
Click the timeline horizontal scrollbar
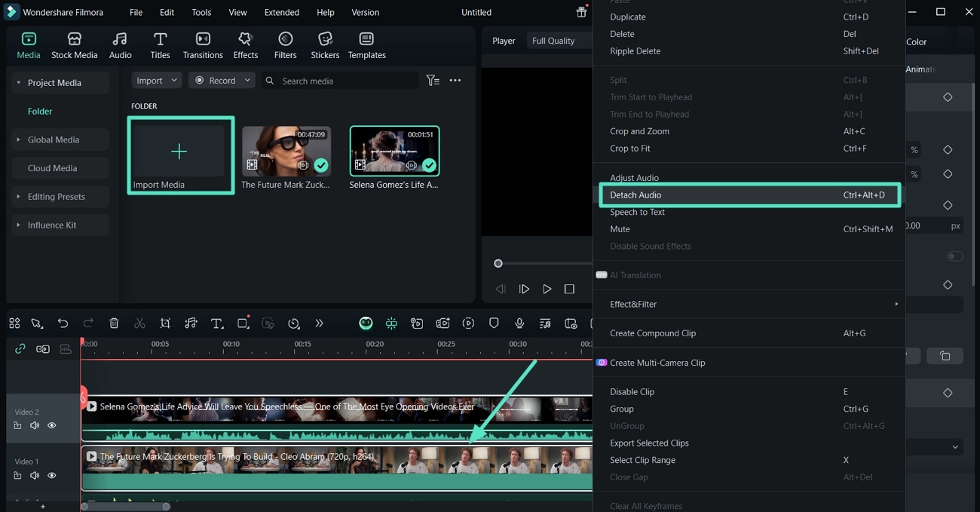point(125,507)
